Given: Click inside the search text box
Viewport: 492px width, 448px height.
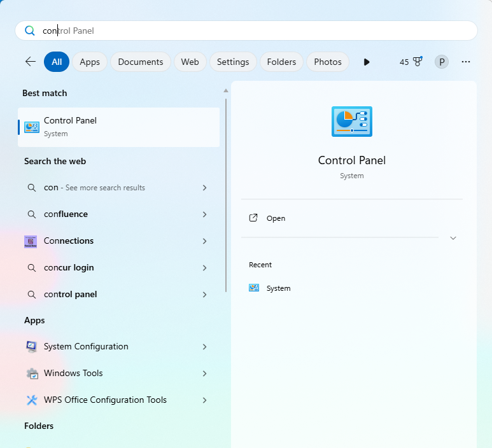Looking at the screenshot, I should coord(255,31).
